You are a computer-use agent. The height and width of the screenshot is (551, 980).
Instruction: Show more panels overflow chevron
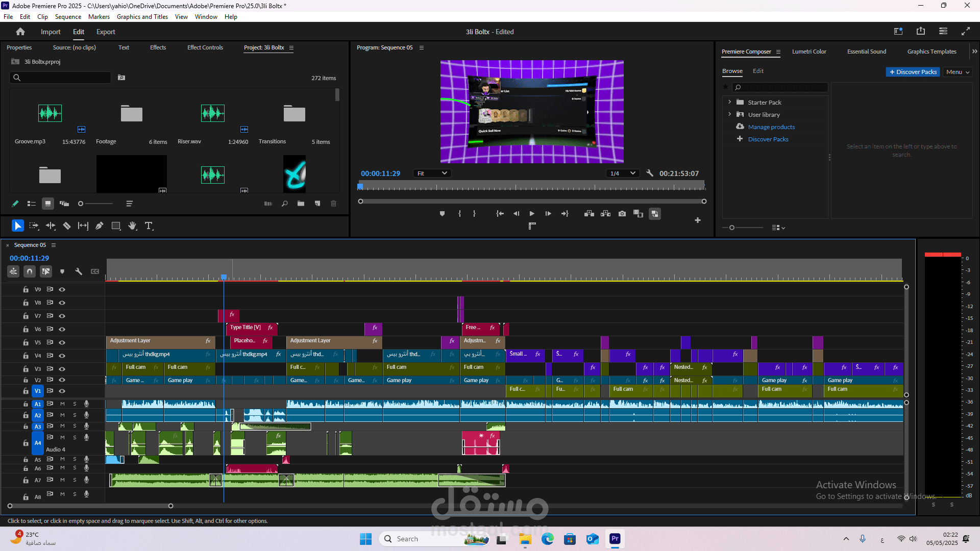(x=974, y=52)
